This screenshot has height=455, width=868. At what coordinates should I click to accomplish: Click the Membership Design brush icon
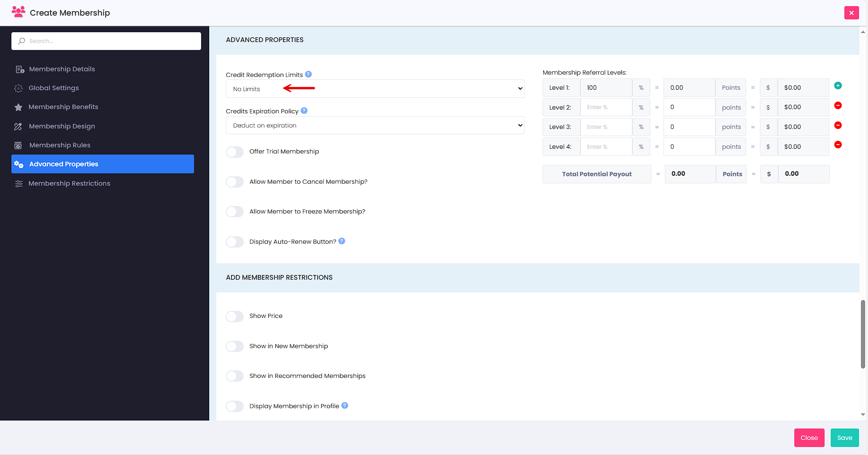pos(18,126)
